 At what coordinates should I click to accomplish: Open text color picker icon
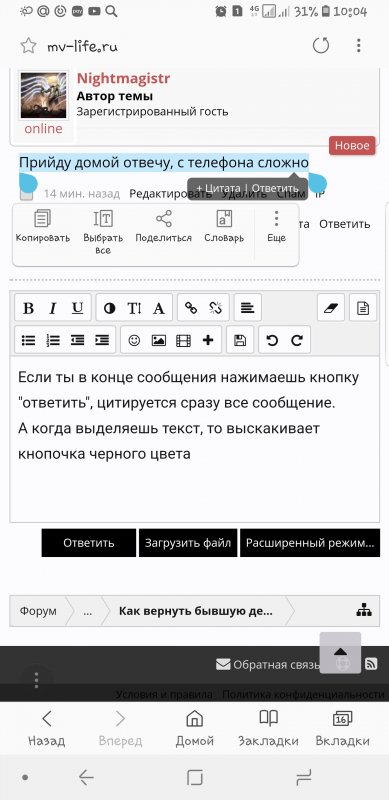click(109, 308)
